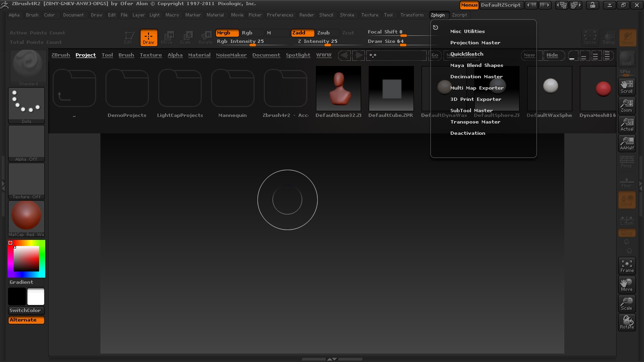This screenshot has height=362, width=644.
Task: Click the Scroll document icon
Action: tap(627, 87)
